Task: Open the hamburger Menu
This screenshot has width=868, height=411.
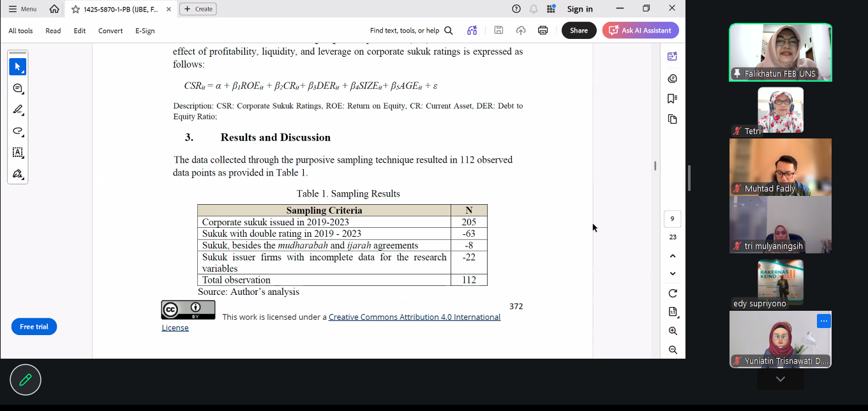Action: click(23, 9)
